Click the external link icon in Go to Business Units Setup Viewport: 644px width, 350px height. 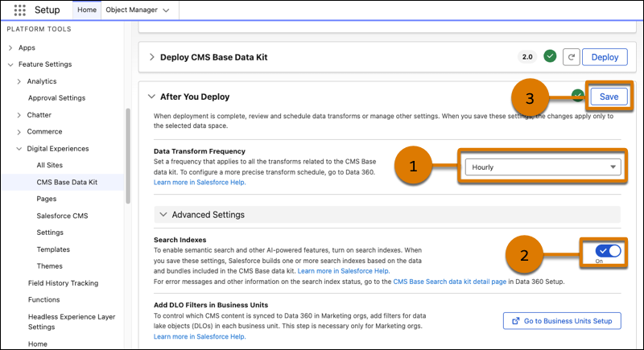pos(515,321)
